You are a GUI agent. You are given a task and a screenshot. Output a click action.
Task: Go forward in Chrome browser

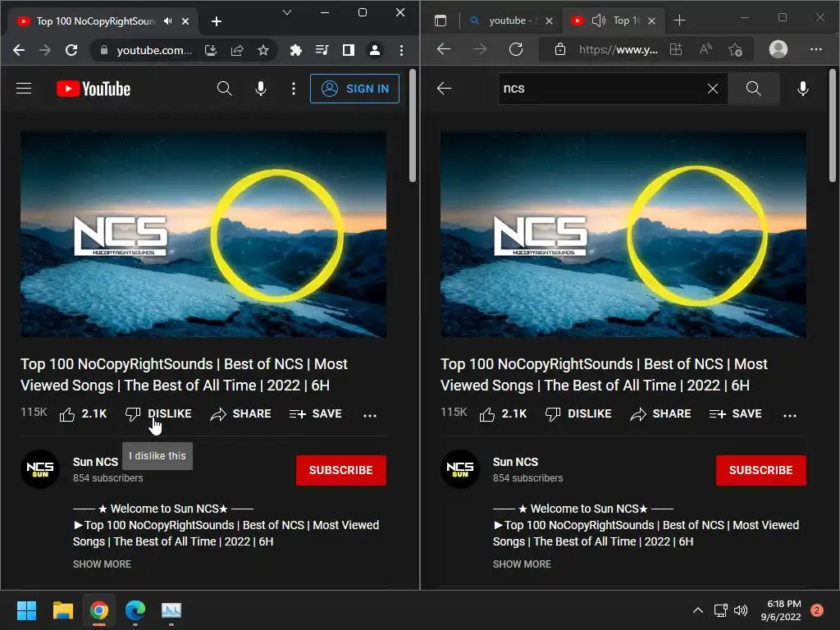click(45, 50)
